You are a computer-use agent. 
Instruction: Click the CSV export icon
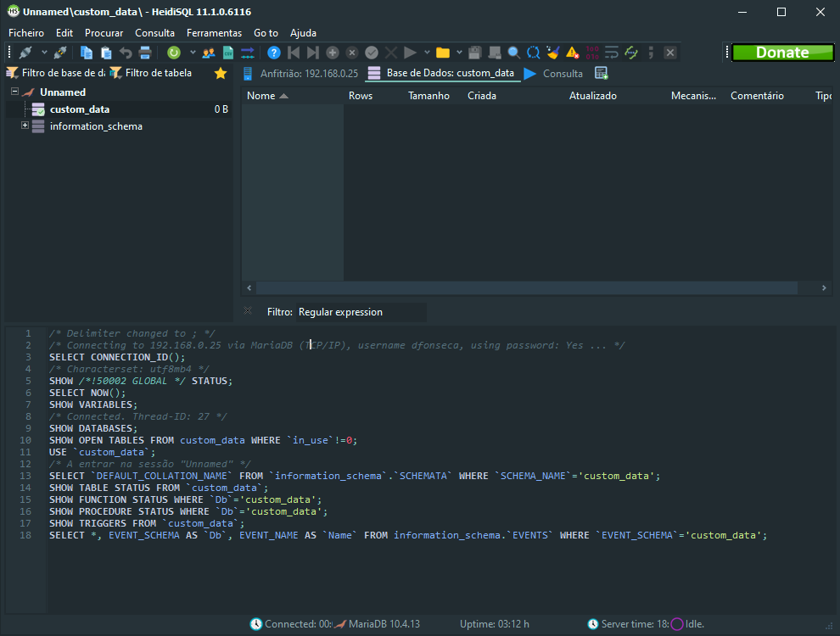coord(227,53)
